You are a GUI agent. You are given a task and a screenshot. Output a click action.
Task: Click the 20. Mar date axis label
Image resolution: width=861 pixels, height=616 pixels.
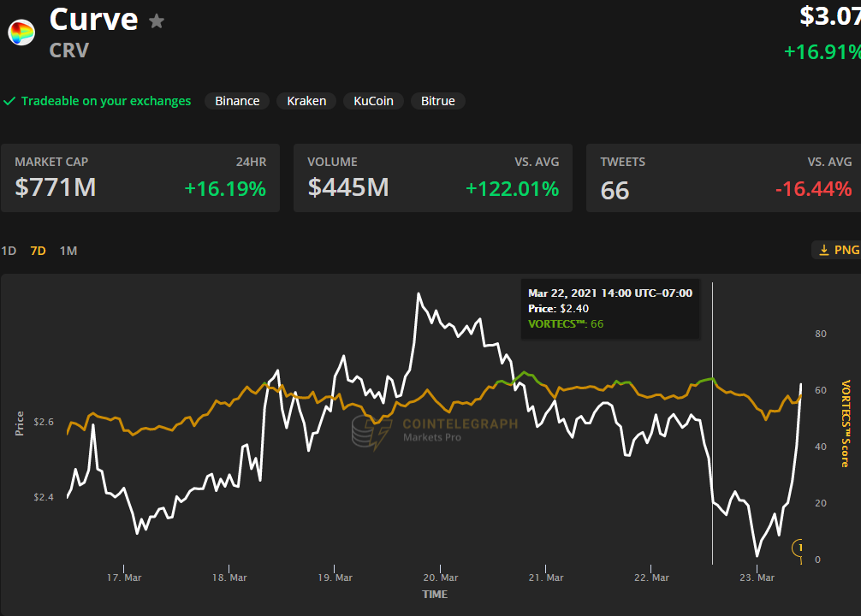coord(441,577)
